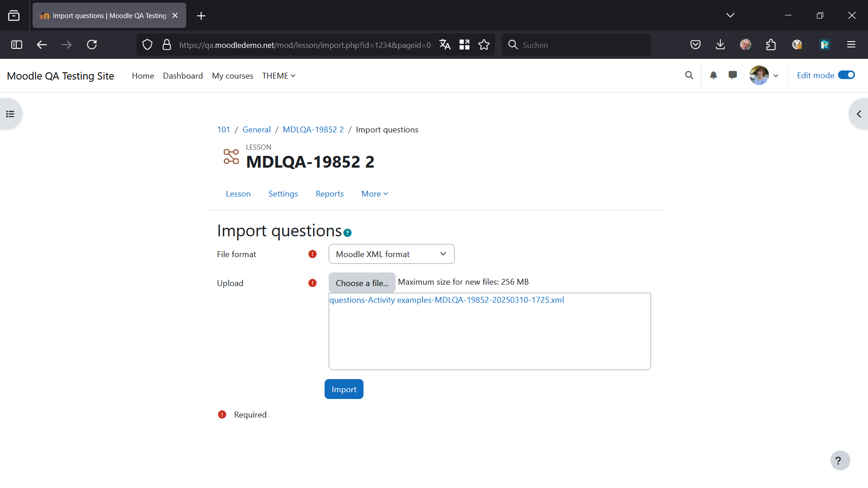Open the course index drawer
868x488 pixels.
pos(10,114)
